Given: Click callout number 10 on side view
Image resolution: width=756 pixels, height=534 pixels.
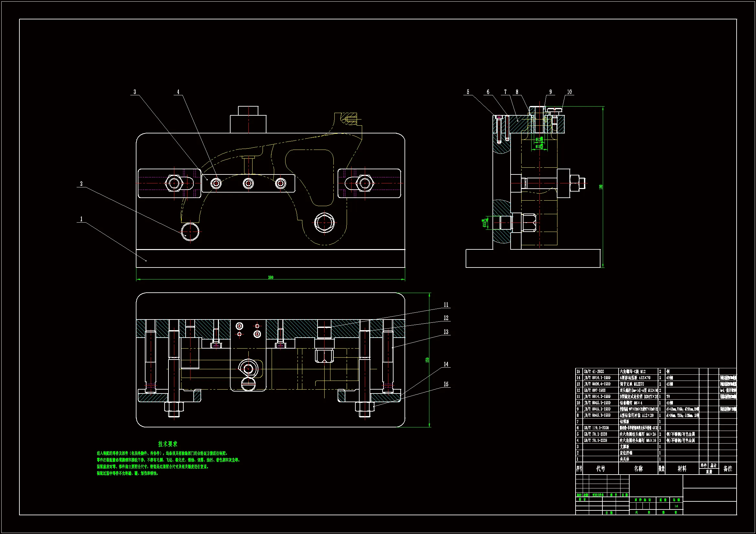Looking at the screenshot, I should (x=569, y=92).
